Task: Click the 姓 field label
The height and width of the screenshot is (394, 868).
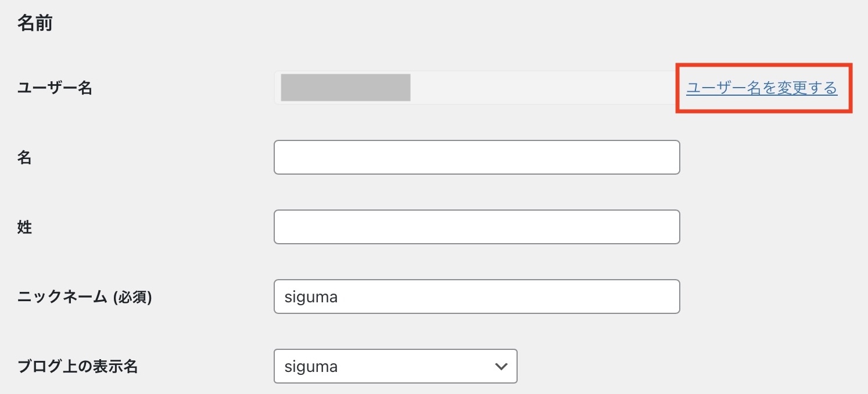Action: point(24,227)
